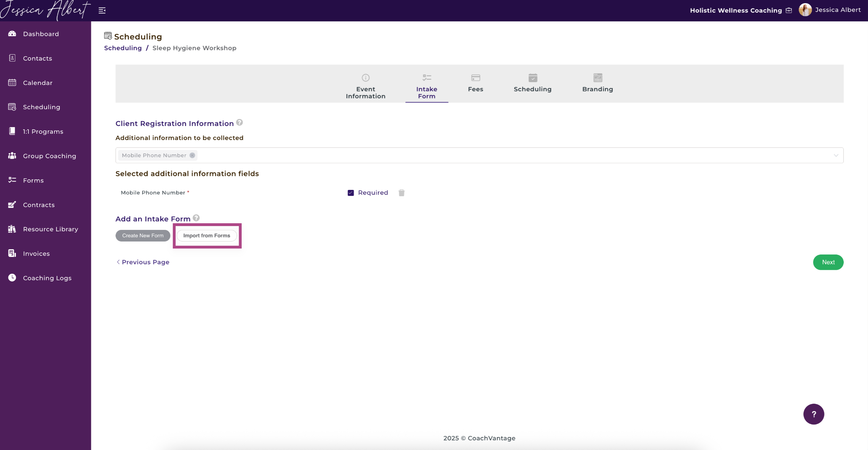This screenshot has width=868, height=450.
Task: Click the Contracts pen icon
Action: coord(12,205)
